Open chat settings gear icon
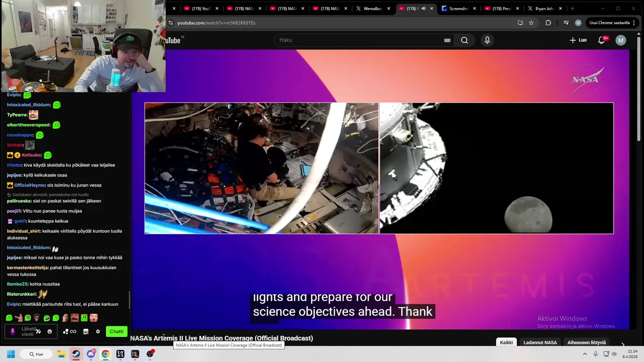The width and height of the screenshot is (644, 362). [x=98, y=331]
